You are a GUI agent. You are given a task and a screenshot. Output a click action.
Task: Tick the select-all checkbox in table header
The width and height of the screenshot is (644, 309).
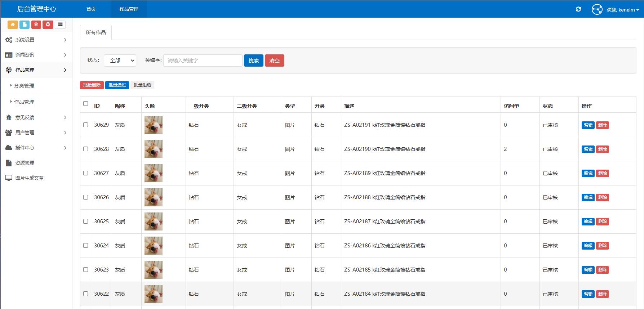(x=85, y=104)
